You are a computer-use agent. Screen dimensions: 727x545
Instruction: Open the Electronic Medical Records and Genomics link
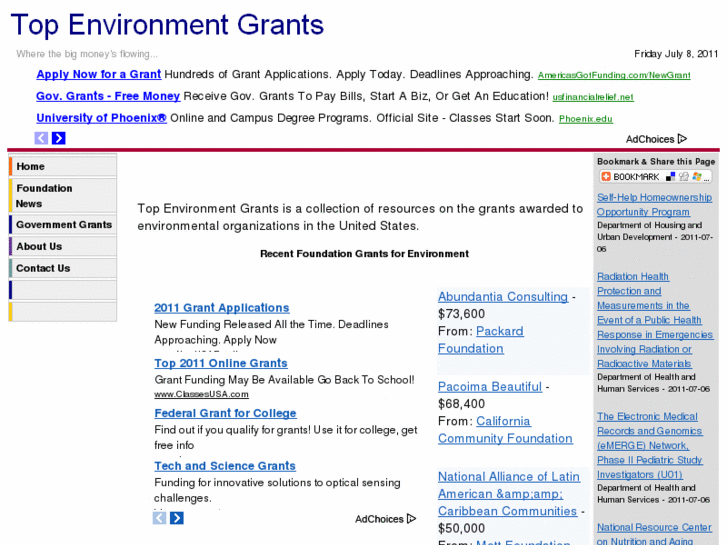pos(650,446)
